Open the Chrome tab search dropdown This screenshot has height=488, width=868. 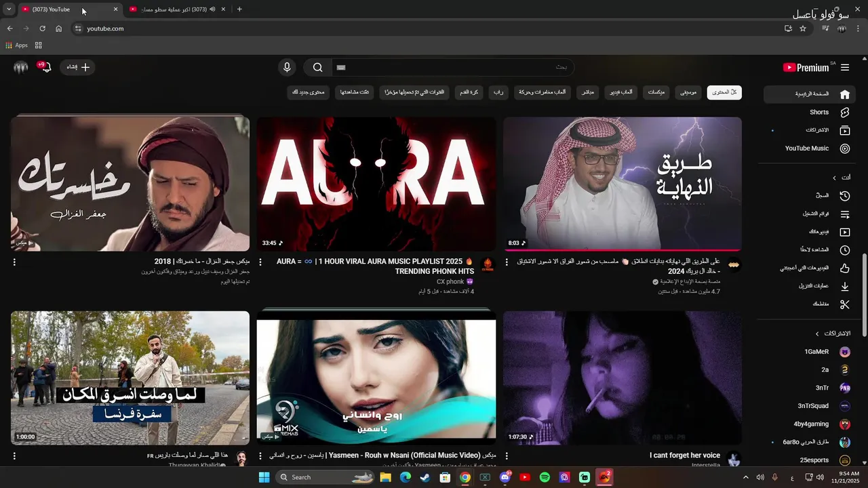point(9,9)
